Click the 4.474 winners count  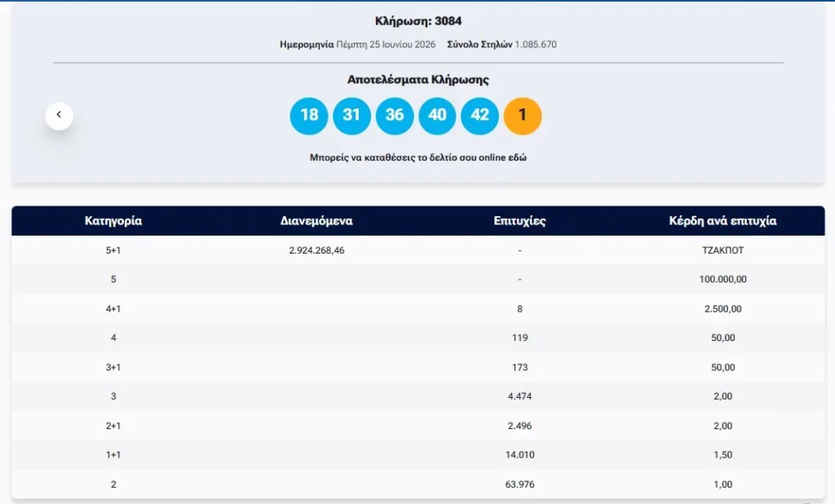[x=519, y=396]
